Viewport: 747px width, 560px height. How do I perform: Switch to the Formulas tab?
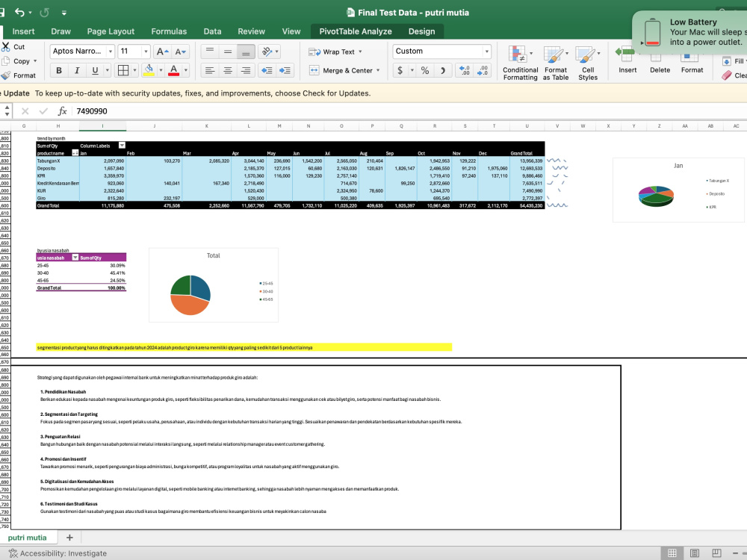pos(169,31)
